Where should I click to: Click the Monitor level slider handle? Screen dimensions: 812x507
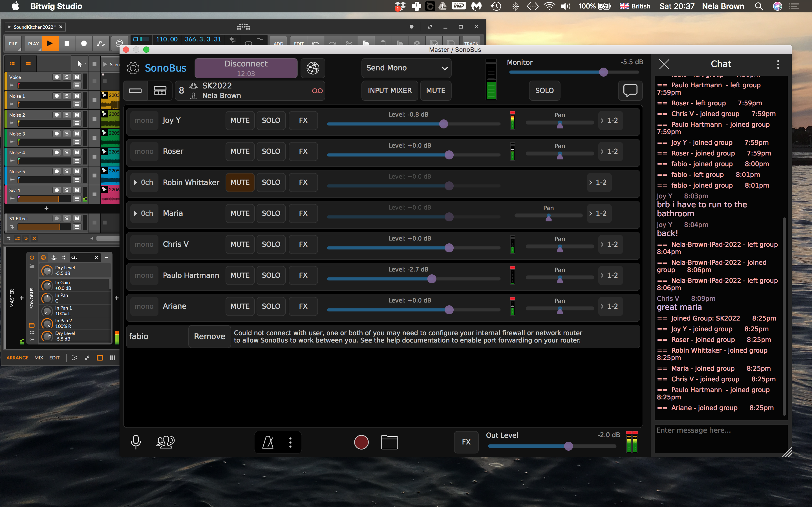pyautogui.click(x=603, y=72)
